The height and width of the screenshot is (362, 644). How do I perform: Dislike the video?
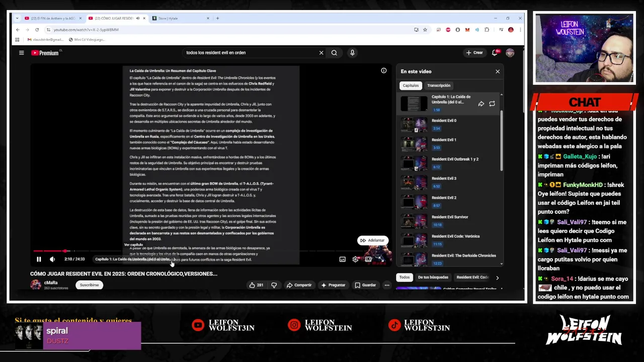click(x=274, y=285)
